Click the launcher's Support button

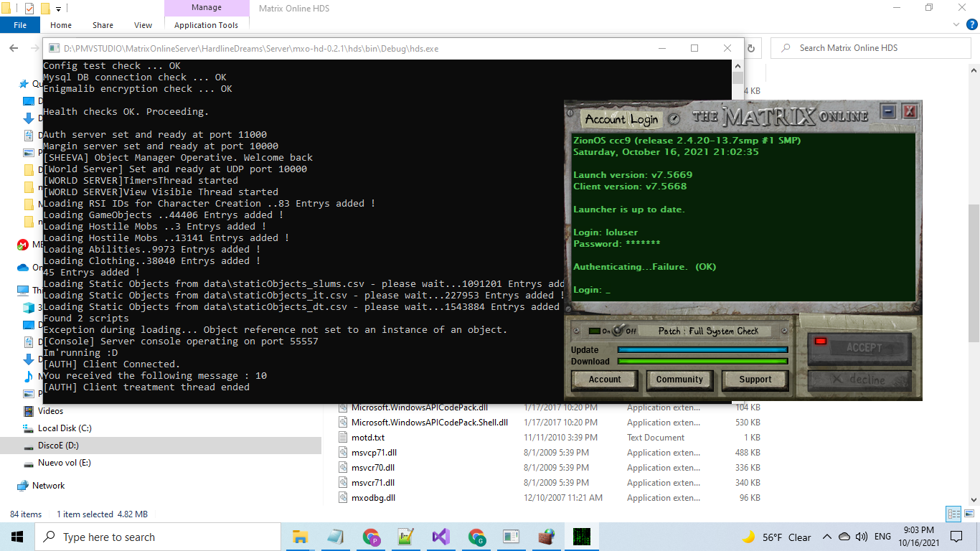tap(755, 380)
